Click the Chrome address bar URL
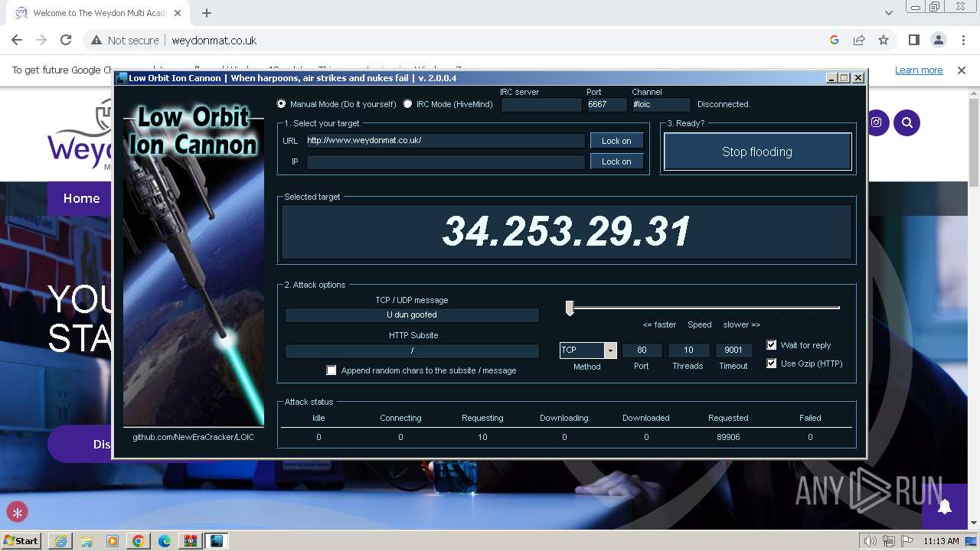 pyautogui.click(x=214, y=41)
